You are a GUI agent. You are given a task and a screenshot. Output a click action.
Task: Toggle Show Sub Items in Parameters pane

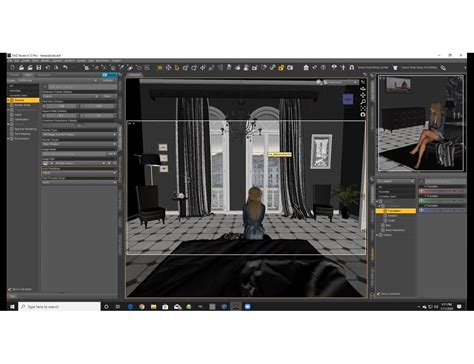tap(388, 294)
